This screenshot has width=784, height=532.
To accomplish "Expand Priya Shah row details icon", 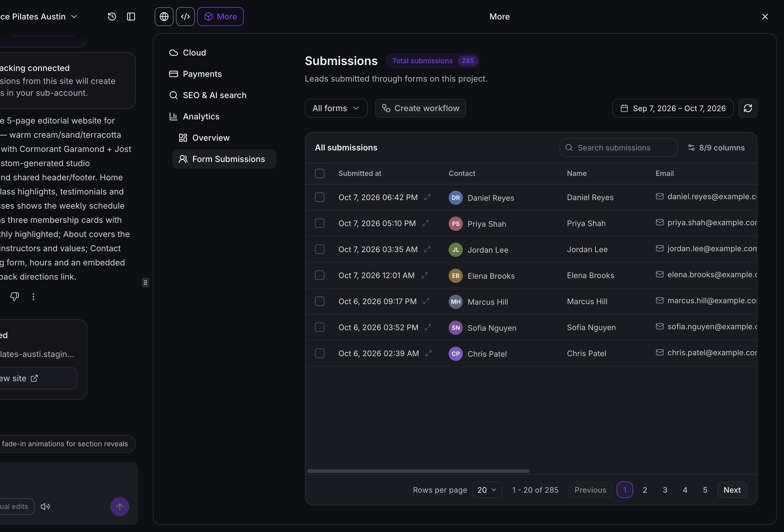I will (x=425, y=223).
